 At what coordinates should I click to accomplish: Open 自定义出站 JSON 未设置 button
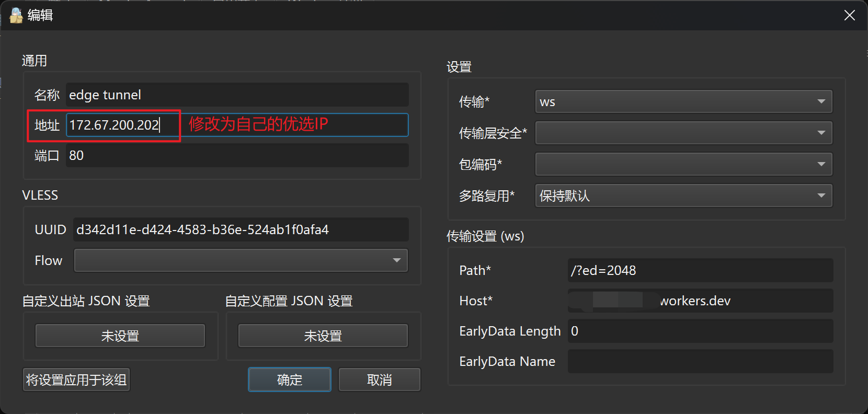click(120, 336)
